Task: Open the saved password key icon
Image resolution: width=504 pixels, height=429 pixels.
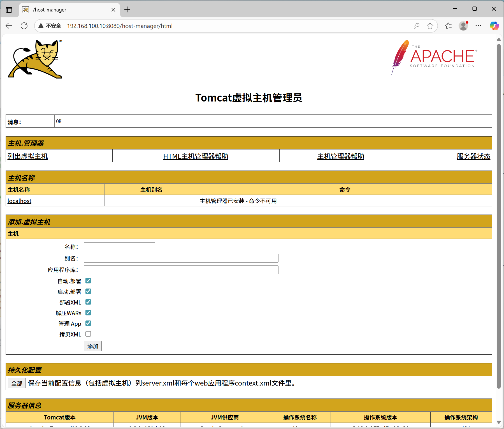Action: tap(417, 26)
